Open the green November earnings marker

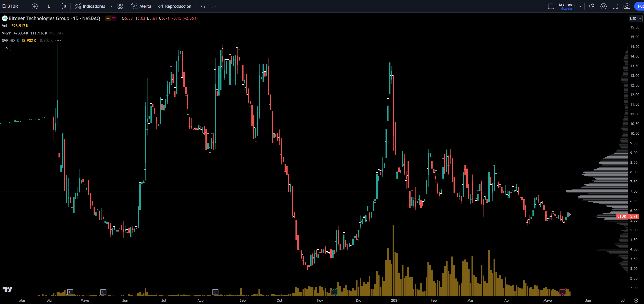click(334, 292)
